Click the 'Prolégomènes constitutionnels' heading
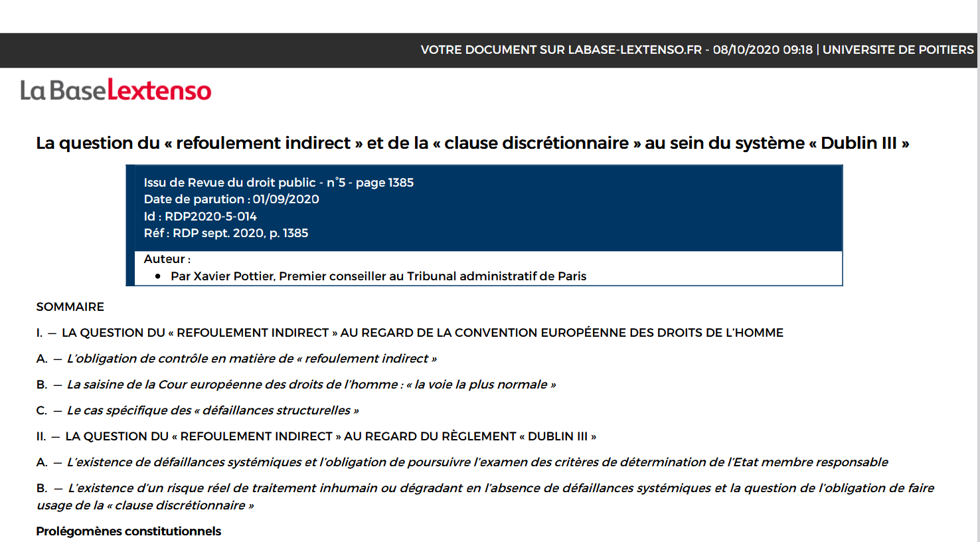Screen dimensions: 980x542 coord(128,531)
